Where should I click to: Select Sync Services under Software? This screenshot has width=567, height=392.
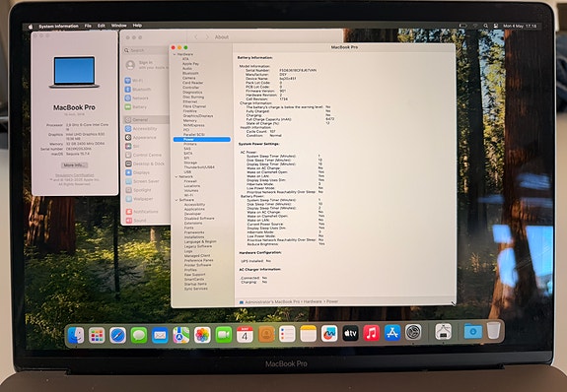(x=195, y=289)
